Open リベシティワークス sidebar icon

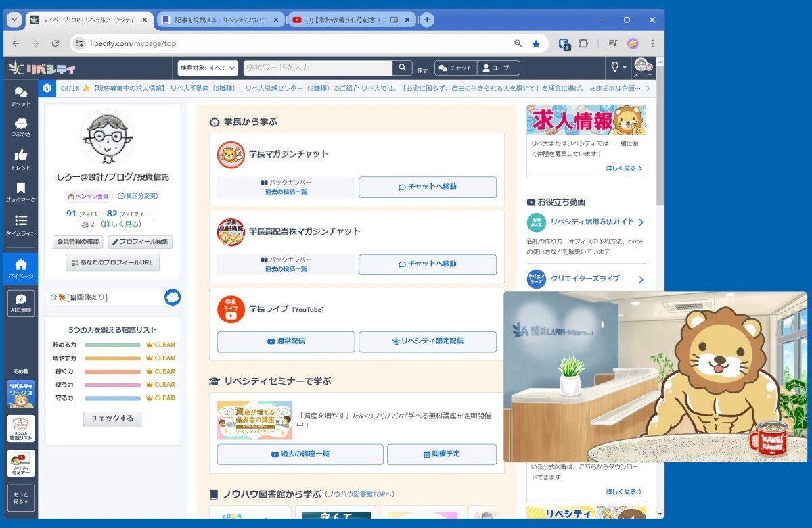click(x=20, y=393)
